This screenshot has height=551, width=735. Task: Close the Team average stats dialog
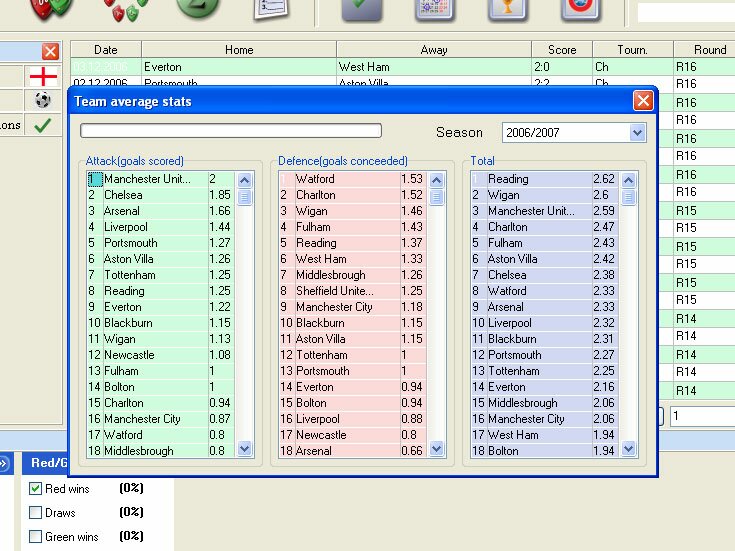(643, 100)
